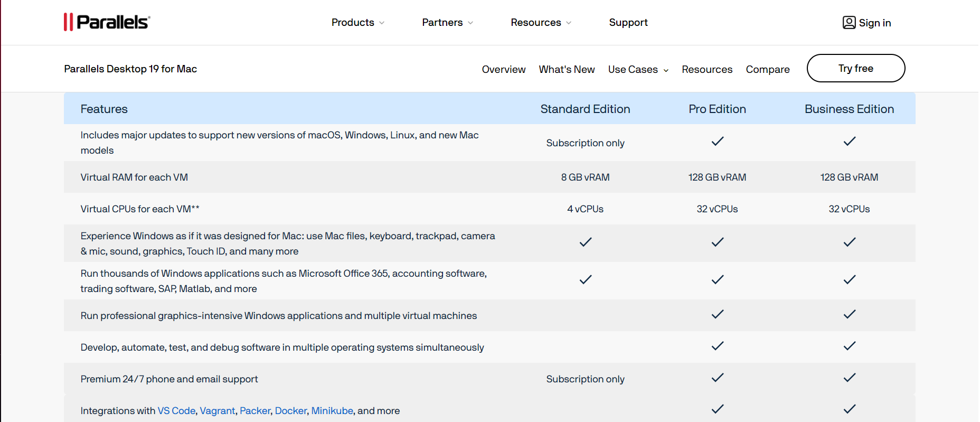Go to the Support page
Screen dimensions: 980x422
pos(628,23)
